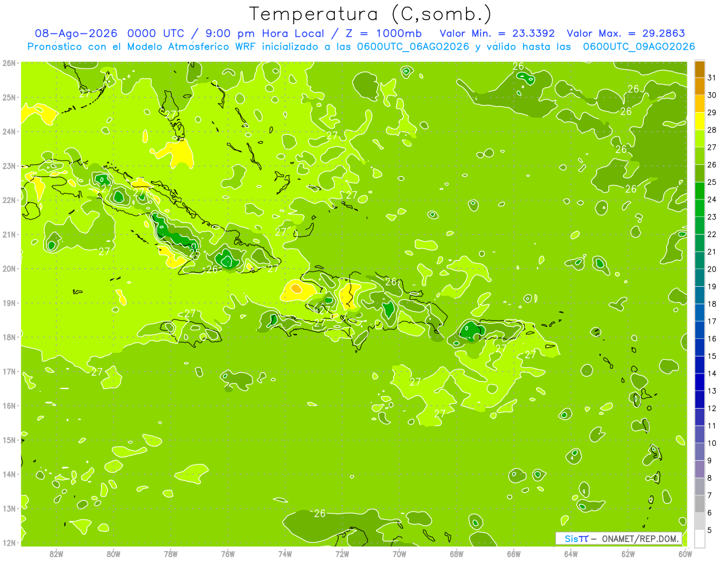Click the "25N" latitude axis label

pos(8,97)
